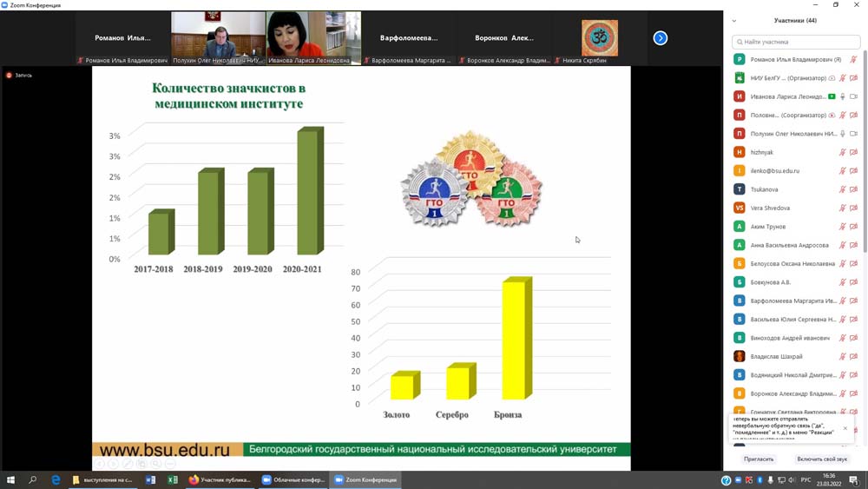Screen dimensions: 868x489
Task: Switch to the Участник публика... Firefox taskbar item
Action: point(220,479)
